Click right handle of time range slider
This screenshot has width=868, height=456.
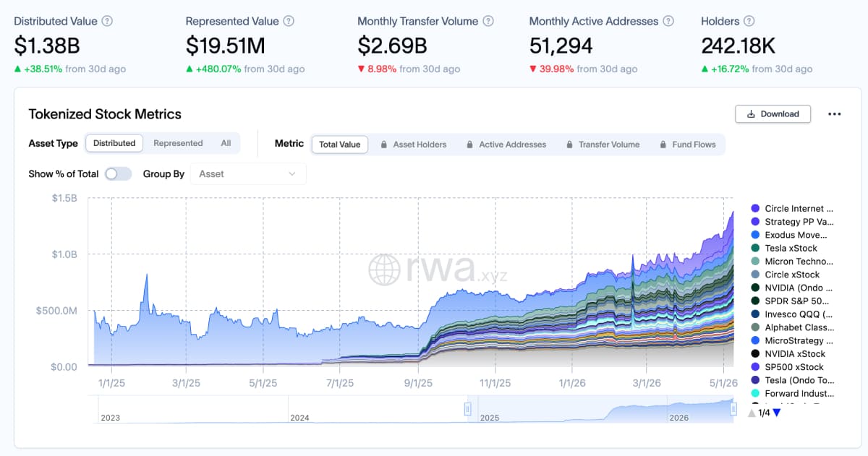point(733,409)
